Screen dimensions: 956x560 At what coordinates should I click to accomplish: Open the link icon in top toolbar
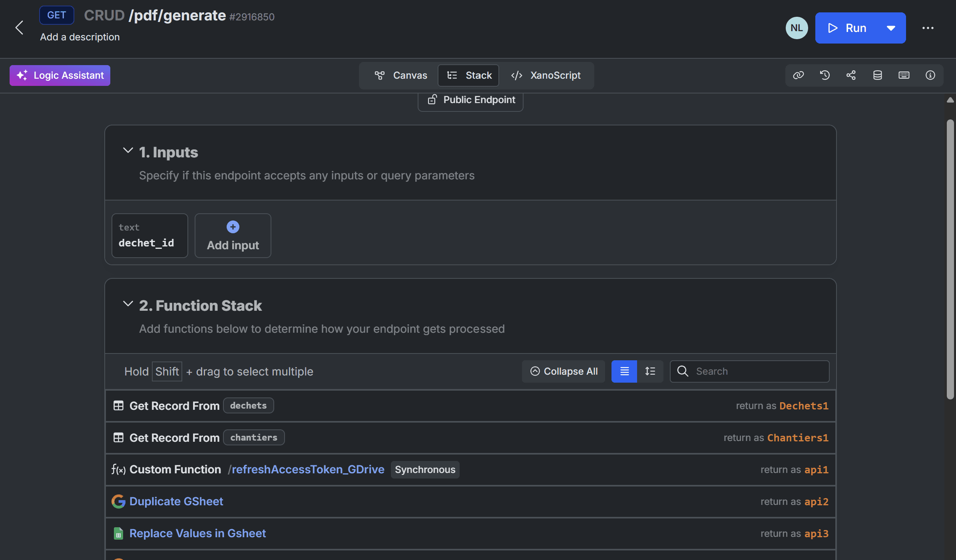(x=798, y=75)
